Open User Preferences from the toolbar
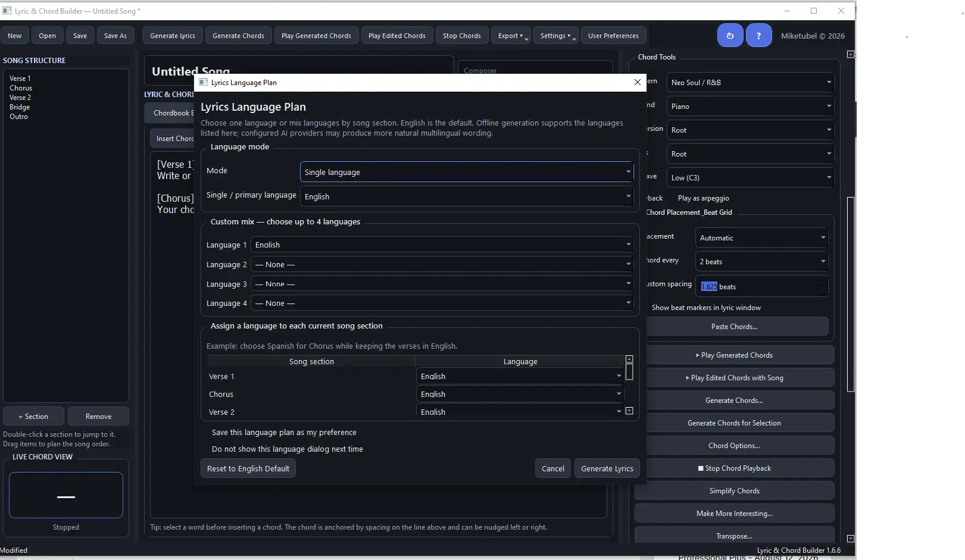The width and height of the screenshot is (965, 560). tap(613, 36)
